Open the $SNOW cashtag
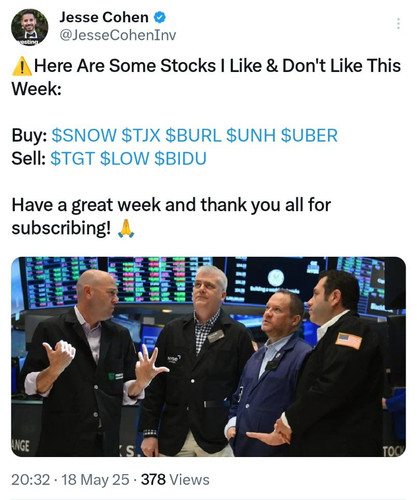Screen dimensions: 417x500 (x=84, y=136)
